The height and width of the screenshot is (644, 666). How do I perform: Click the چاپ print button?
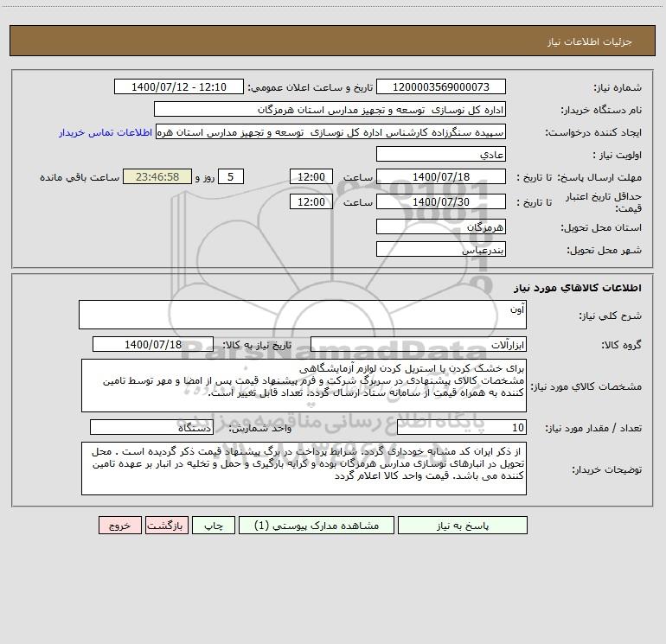pyautogui.click(x=214, y=525)
